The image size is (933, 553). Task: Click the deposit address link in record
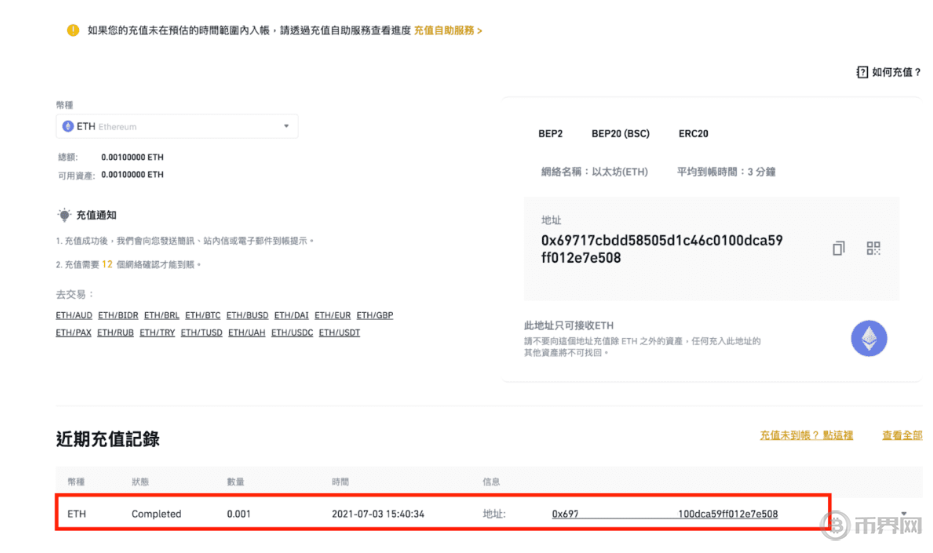pos(665,514)
